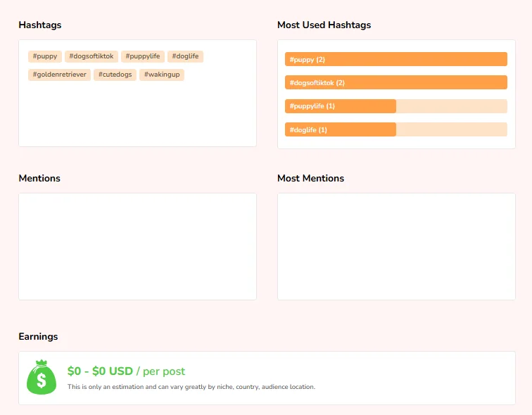Viewport: 532px width, 415px height.
Task: Click the #puppylife (1) usage bar
Action: pos(396,106)
